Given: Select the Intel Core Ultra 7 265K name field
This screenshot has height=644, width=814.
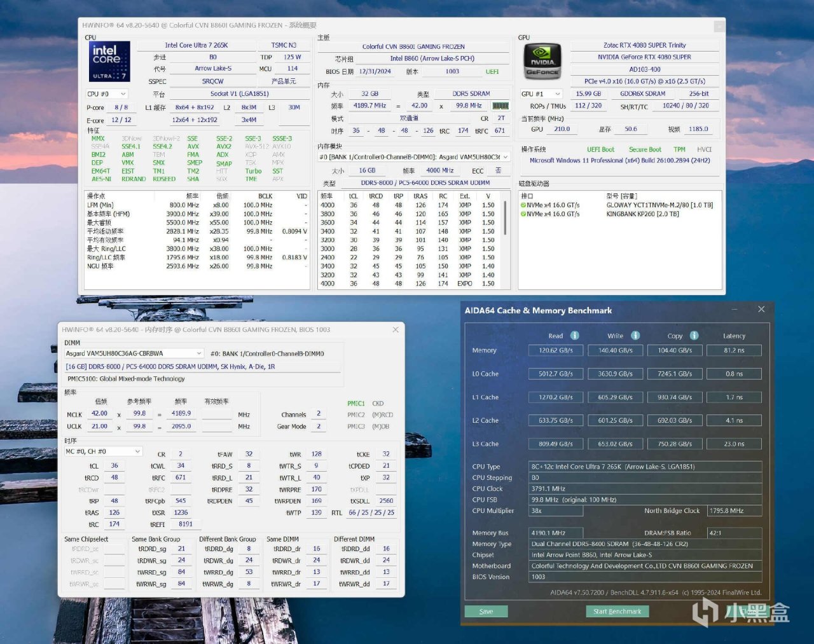Looking at the screenshot, I should click(196, 46).
